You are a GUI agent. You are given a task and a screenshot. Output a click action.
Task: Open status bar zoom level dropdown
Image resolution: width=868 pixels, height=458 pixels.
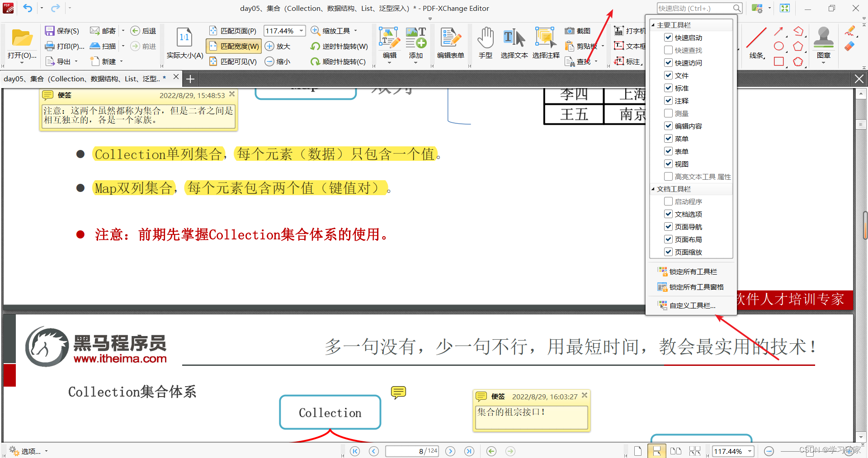(750, 451)
